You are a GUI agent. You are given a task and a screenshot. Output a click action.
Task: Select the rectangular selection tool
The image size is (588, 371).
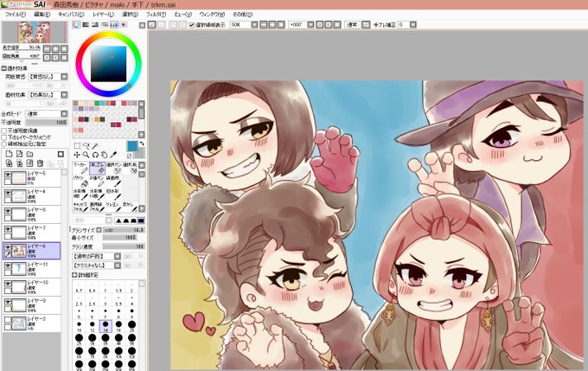[x=77, y=145]
